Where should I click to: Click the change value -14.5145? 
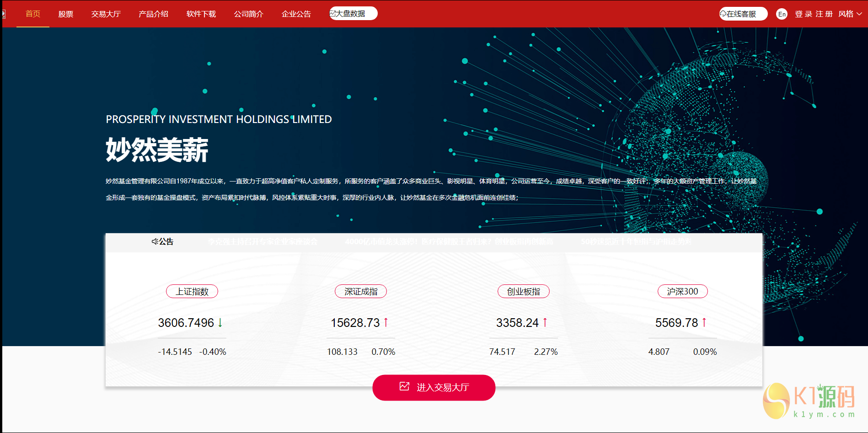pyautogui.click(x=175, y=352)
